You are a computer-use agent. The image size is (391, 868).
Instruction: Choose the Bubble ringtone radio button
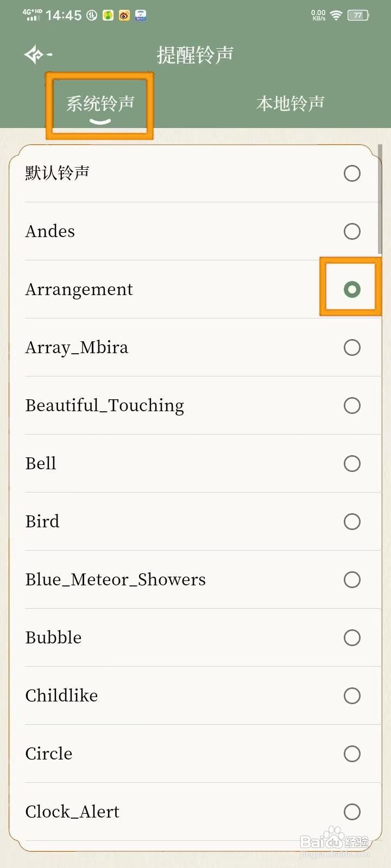352,638
